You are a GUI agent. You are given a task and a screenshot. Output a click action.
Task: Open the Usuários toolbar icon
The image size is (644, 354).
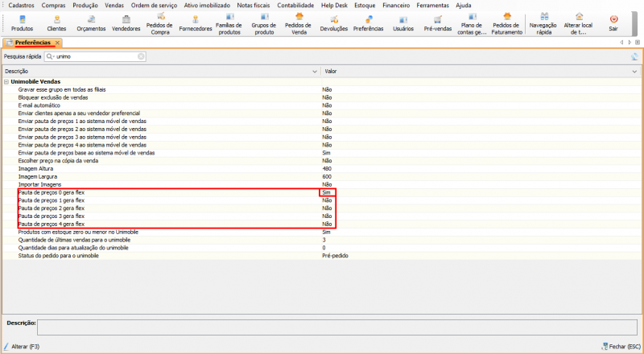(403, 21)
